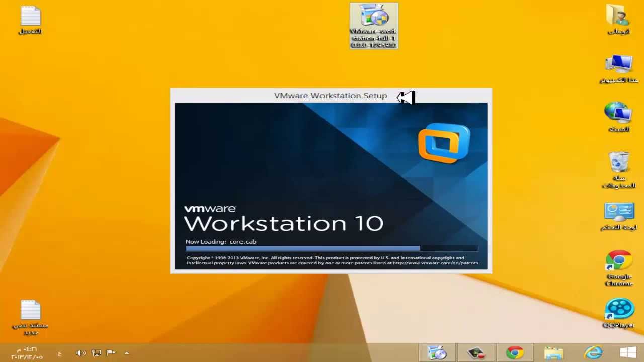Screen dimensions: 644x362
Task: Click the "Workstation 10" splash heading
Action: pyautogui.click(x=284, y=223)
